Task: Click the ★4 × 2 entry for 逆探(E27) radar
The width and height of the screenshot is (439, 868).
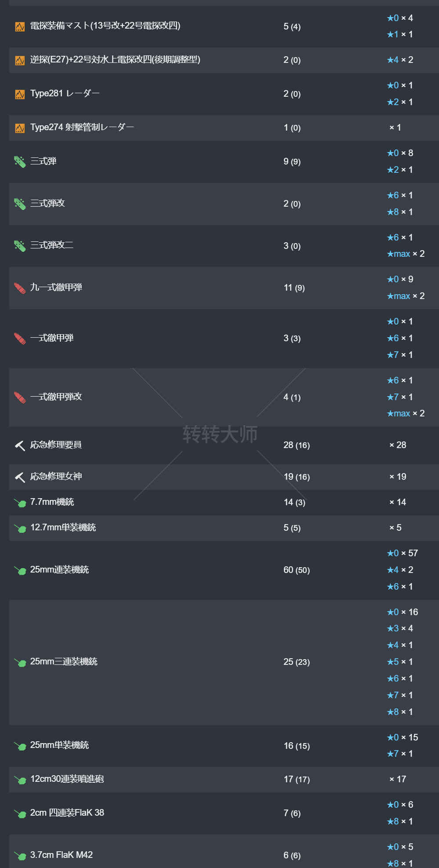Action: pos(400,60)
